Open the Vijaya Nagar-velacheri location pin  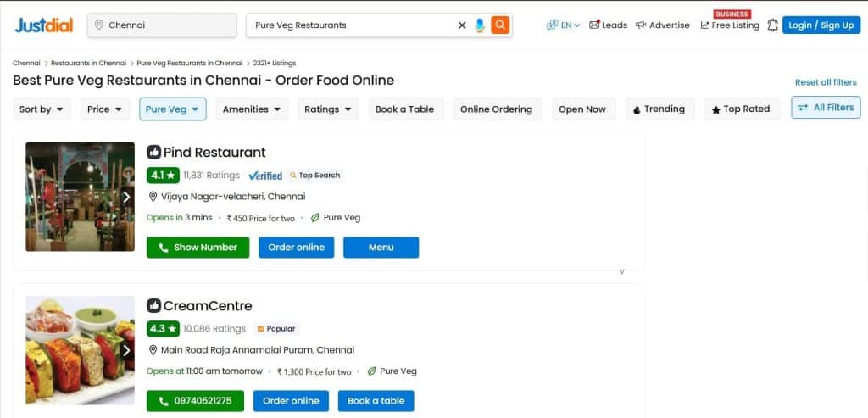pyautogui.click(x=153, y=197)
